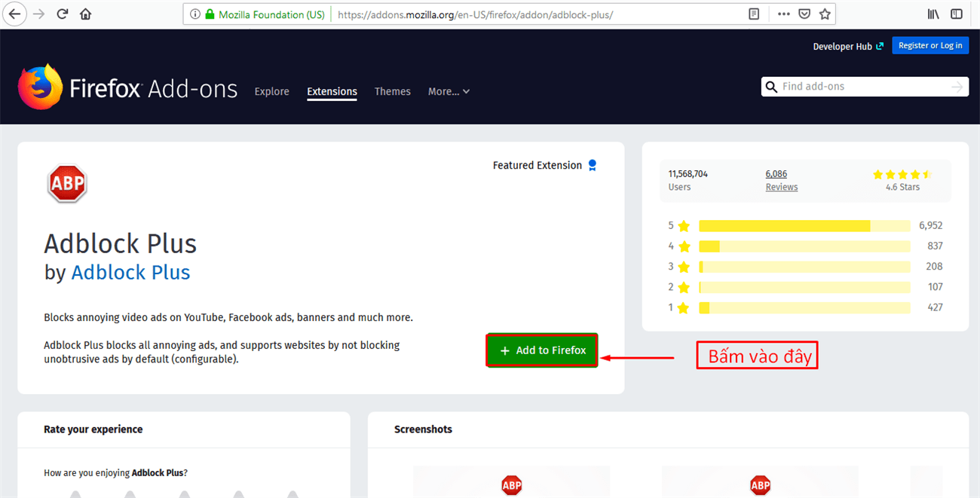Click the Firefox logo in the header
Image resolution: width=980 pixels, height=498 pixels.
click(x=40, y=87)
